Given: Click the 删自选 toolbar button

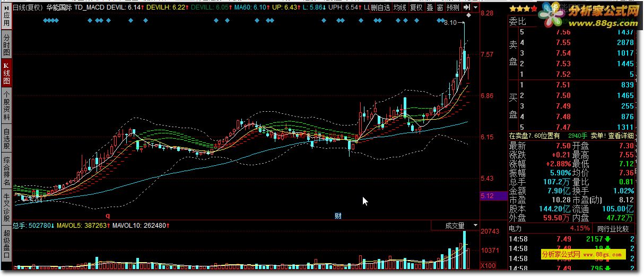Looking at the screenshot, I should click(x=380, y=8).
